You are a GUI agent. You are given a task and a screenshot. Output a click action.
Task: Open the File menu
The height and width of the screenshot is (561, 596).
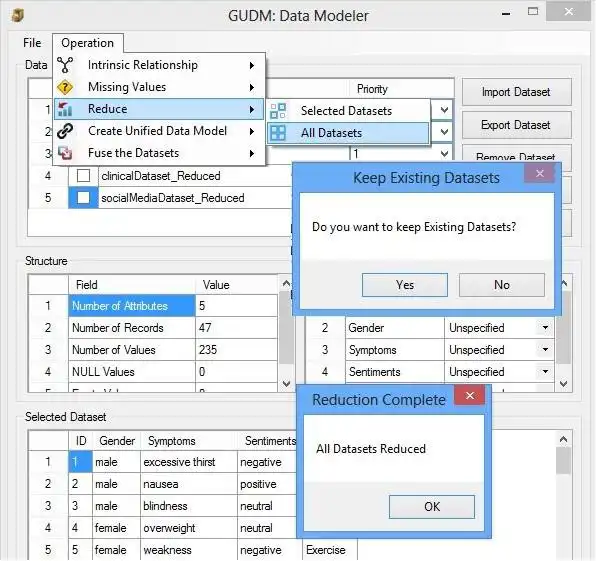pyautogui.click(x=32, y=43)
